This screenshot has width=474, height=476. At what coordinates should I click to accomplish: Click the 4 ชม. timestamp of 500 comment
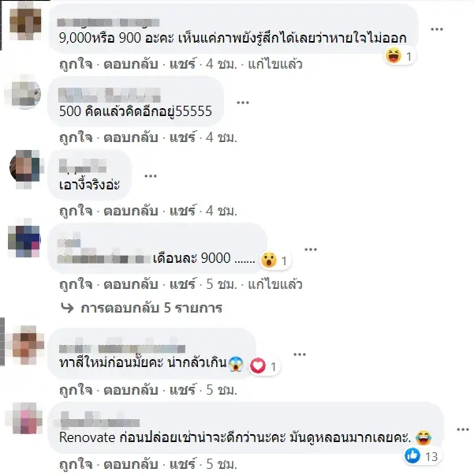pos(222,138)
